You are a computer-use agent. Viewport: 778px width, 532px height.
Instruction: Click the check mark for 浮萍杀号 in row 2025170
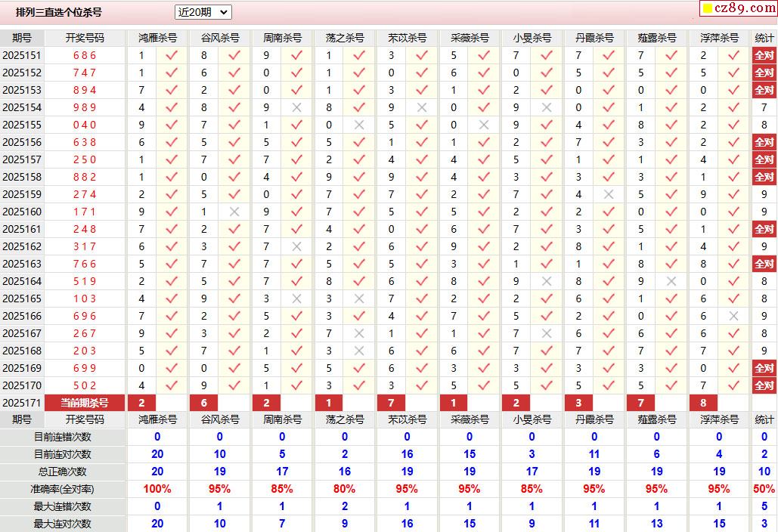[x=734, y=385]
